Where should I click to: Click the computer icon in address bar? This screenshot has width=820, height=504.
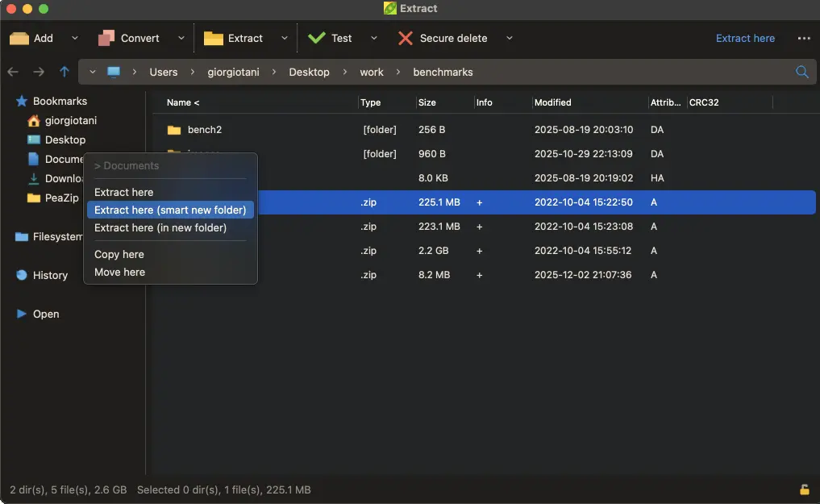[114, 72]
